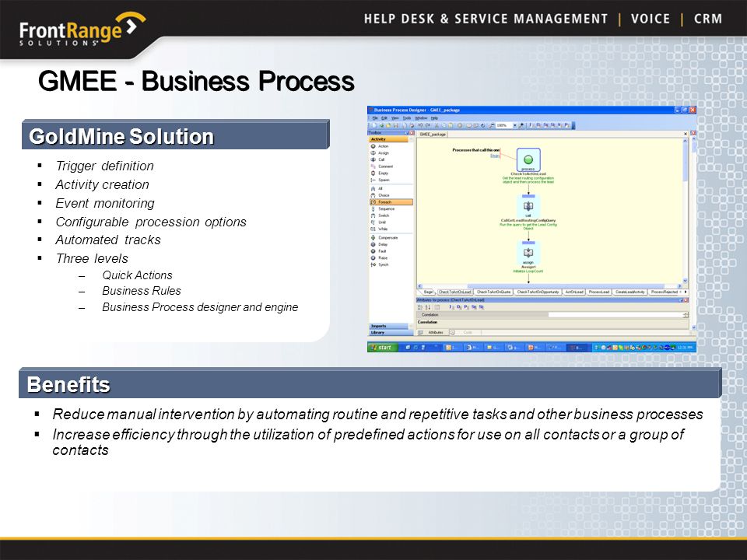
Task: Close the GMEE_package document with X
Action: (686, 135)
